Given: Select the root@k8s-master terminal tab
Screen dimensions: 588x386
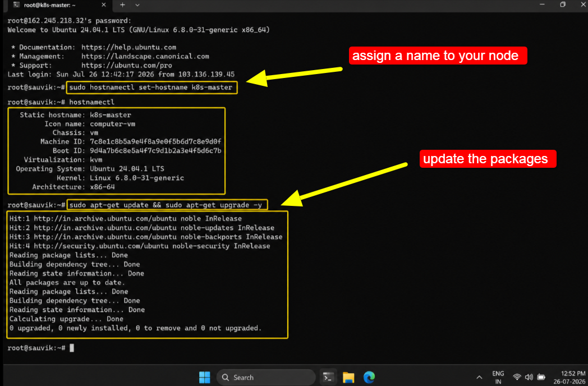Looking at the screenshot, I should click(x=60, y=5).
